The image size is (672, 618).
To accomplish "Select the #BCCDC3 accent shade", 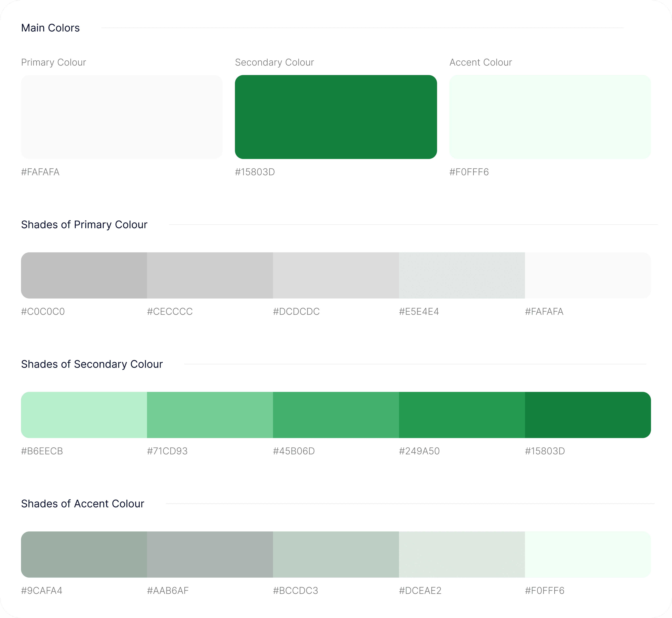I will click(336, 554).
